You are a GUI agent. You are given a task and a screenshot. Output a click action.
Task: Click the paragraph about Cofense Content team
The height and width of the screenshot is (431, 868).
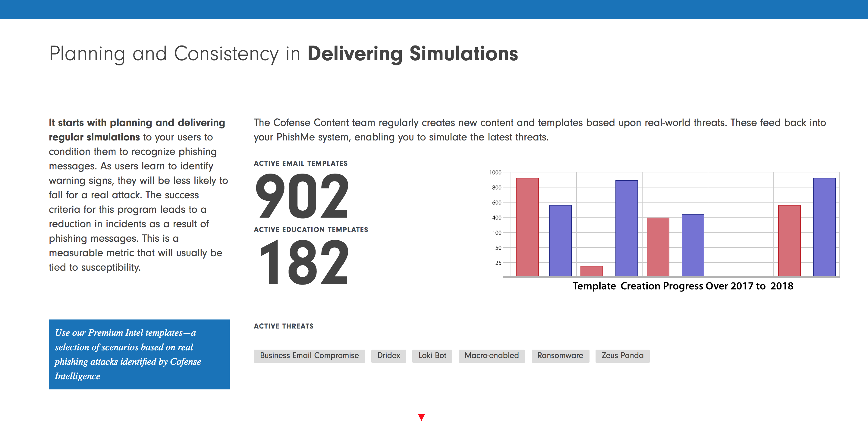[x=540, y=130]
